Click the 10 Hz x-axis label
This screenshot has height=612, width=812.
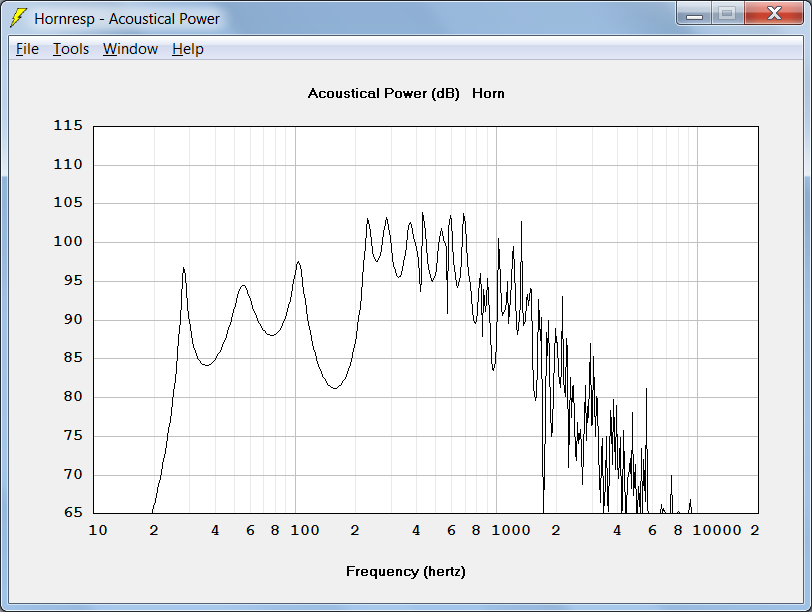[98, 530]
